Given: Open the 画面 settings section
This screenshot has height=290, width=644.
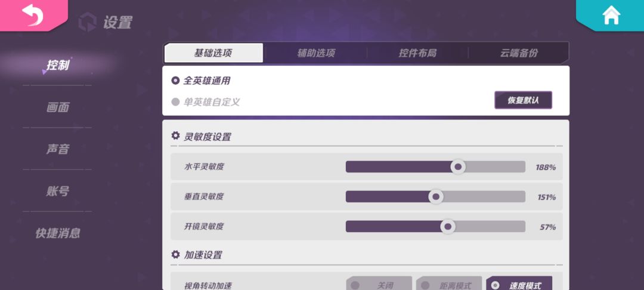Looking at the screenshot, I should [58, 107].
